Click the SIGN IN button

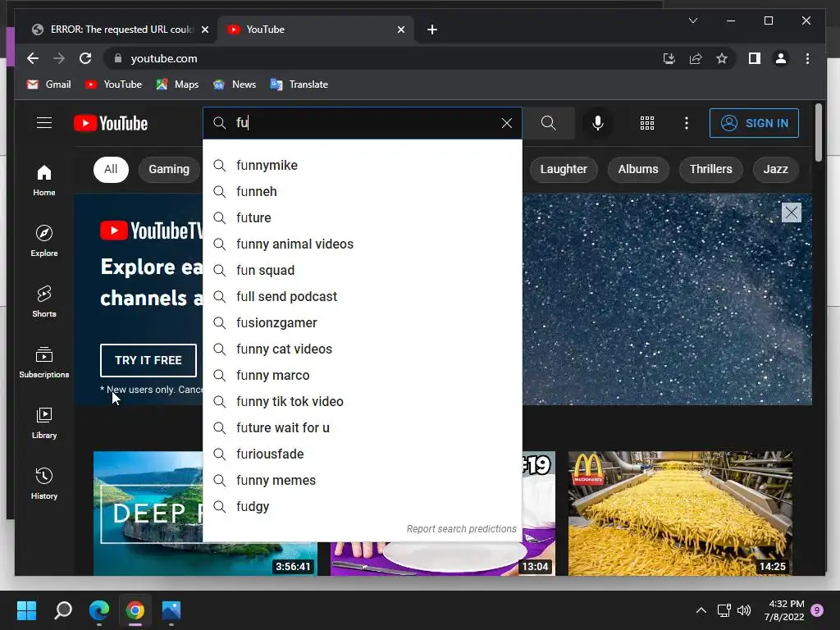[754, 123]
